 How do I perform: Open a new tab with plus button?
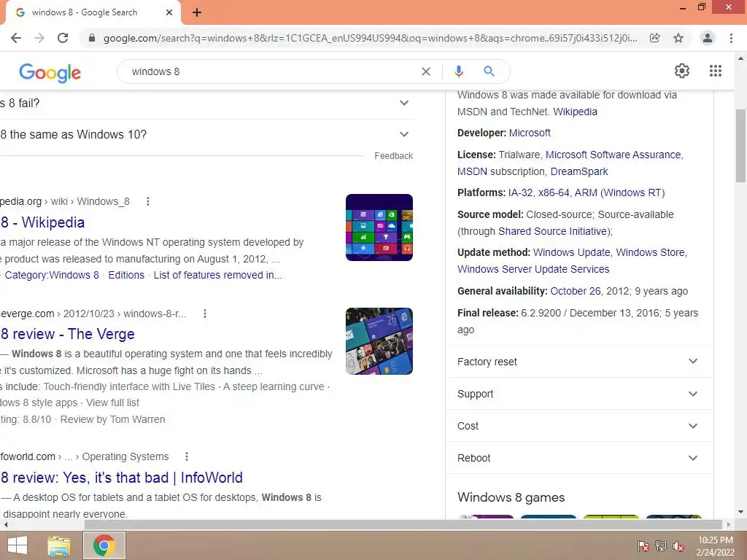coord(197,12)
